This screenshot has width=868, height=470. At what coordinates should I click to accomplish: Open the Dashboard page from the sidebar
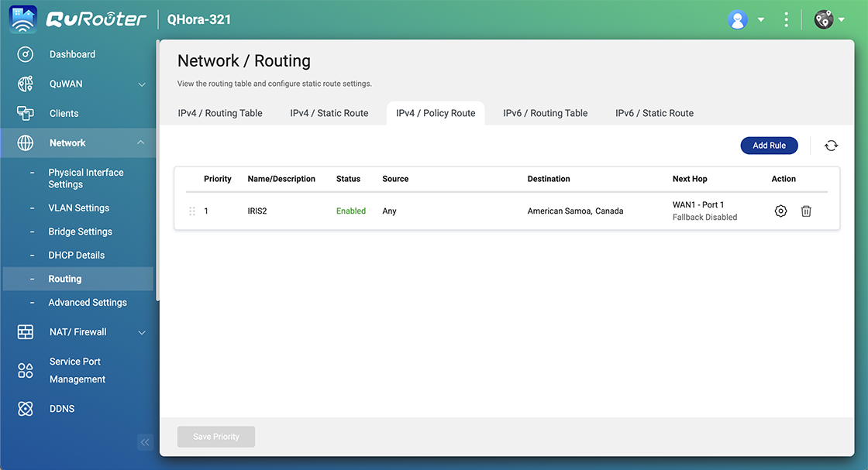(72, 54)
